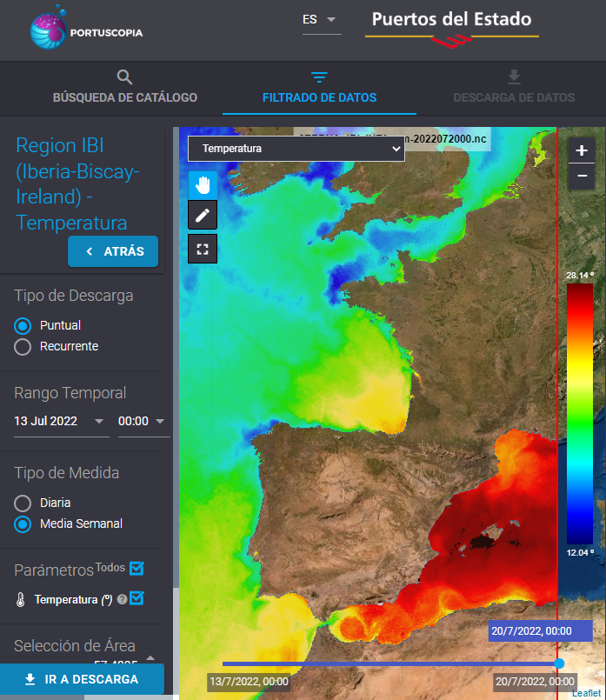Go to Descarga de Datos tab
Screen dimensions: 606x700
[x=514, y=88]
